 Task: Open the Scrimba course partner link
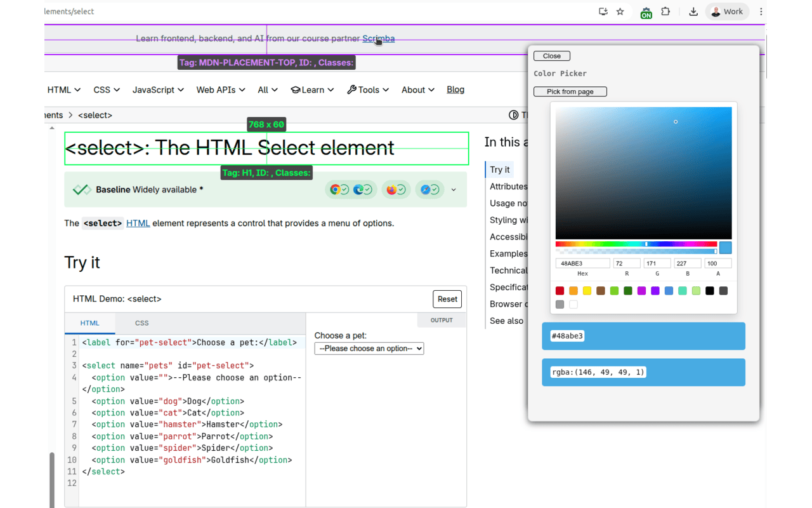point(378,38)
